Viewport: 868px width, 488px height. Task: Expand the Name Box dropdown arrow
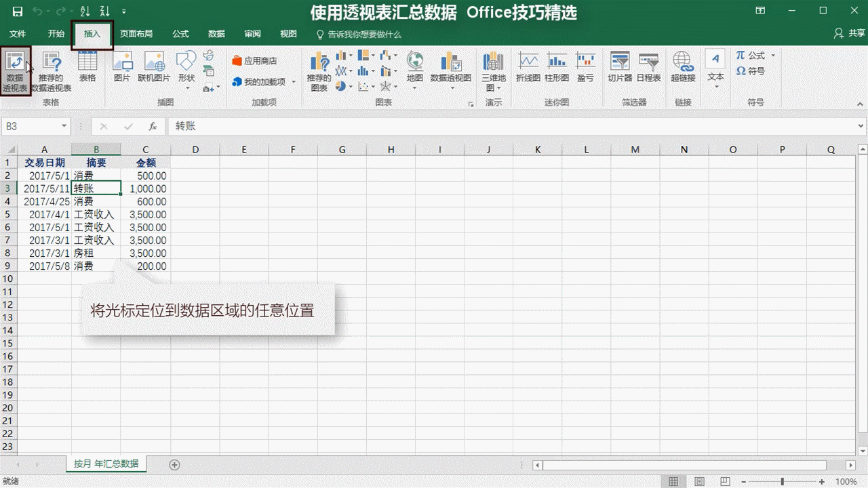click(x=64, y=126)
